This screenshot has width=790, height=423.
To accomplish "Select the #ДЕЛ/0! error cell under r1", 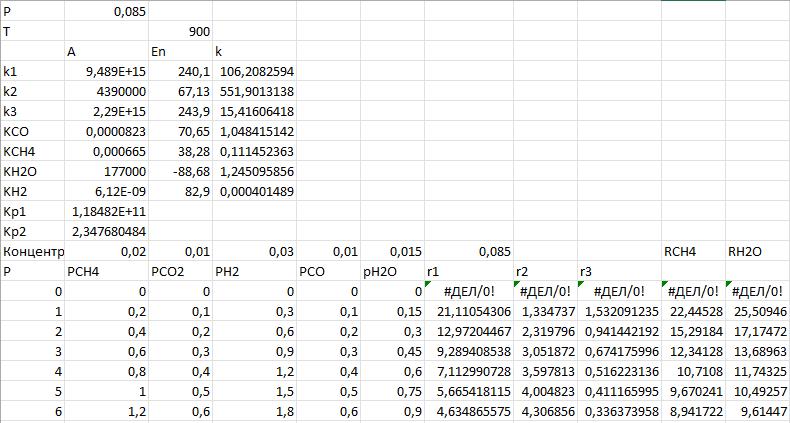I will (468, 291).
